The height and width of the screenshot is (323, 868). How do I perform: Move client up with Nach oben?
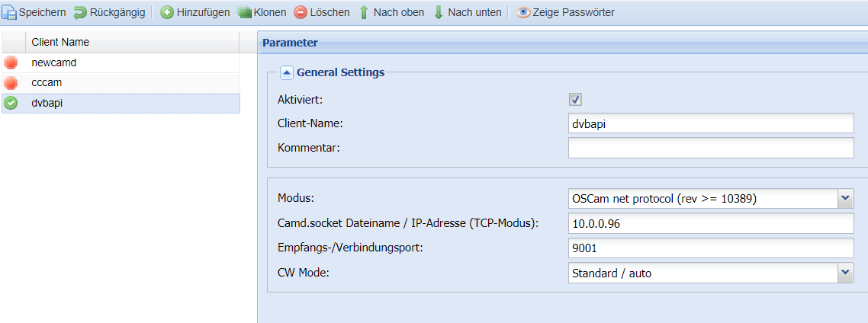click(364, 12)
